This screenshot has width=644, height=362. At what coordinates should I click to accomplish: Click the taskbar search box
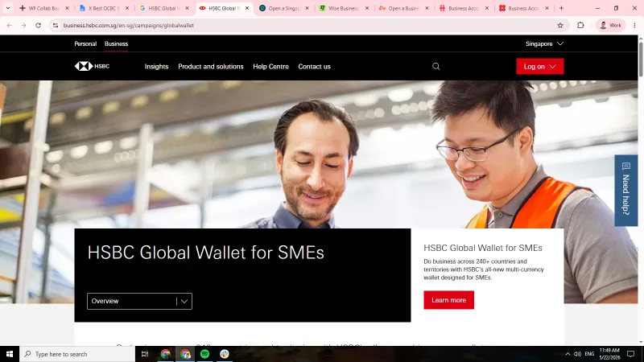pyautogui.click(x=77, y=354)
